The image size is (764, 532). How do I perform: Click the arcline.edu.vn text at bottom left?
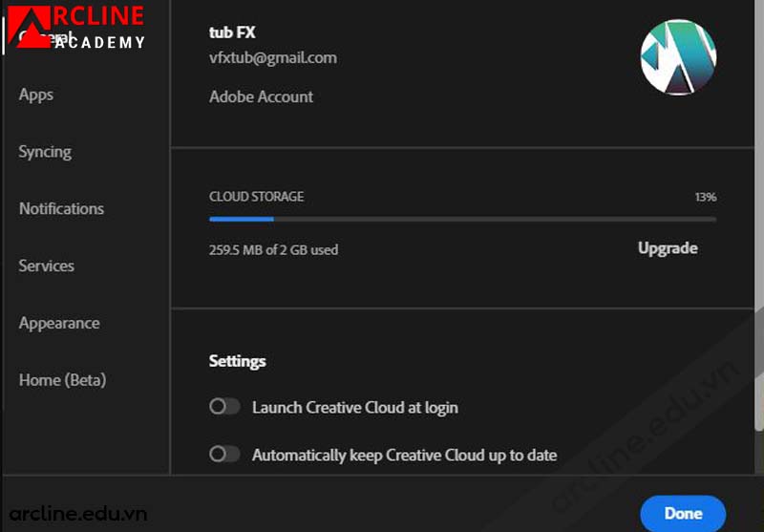click(x=74, y=514)
